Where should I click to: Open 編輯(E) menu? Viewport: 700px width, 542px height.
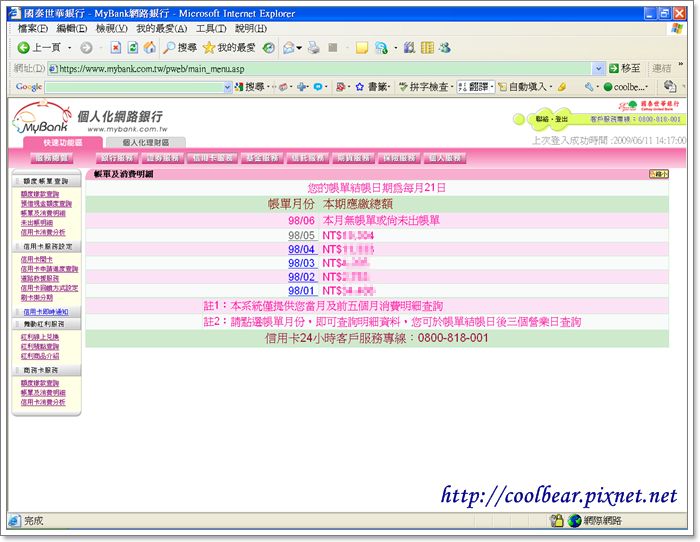[72, 29]
